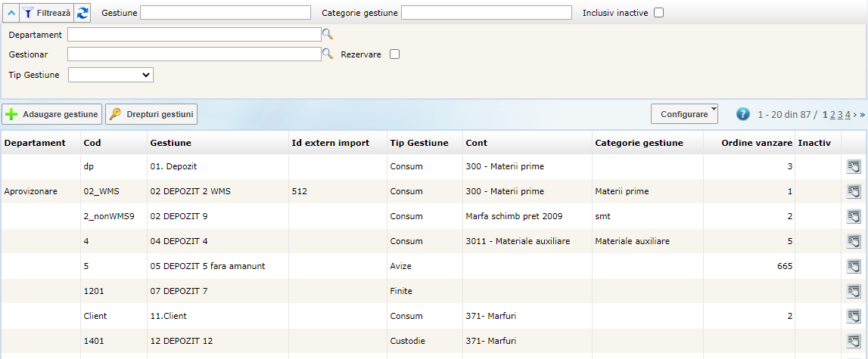Collapse the filter panel with the up arrow
868x359 pixels.
(x=10, y=13)
